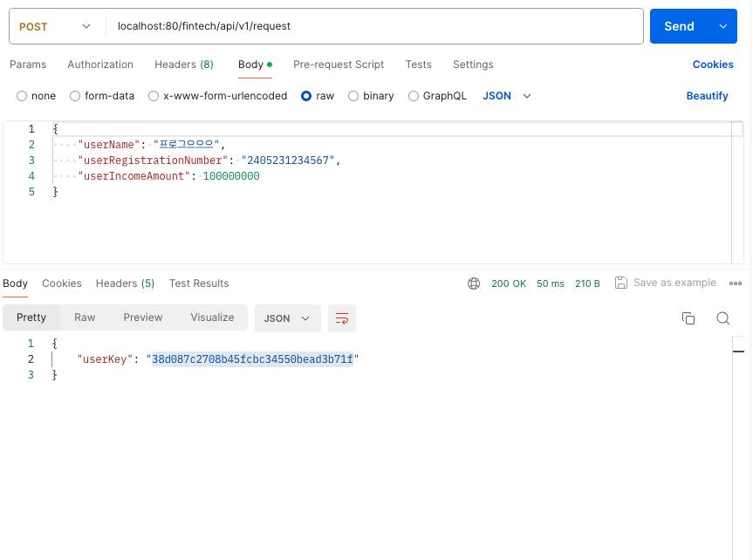Click the highlighted userKey hash value
This screenshot has height=560, width=753.
click(252, 359)
